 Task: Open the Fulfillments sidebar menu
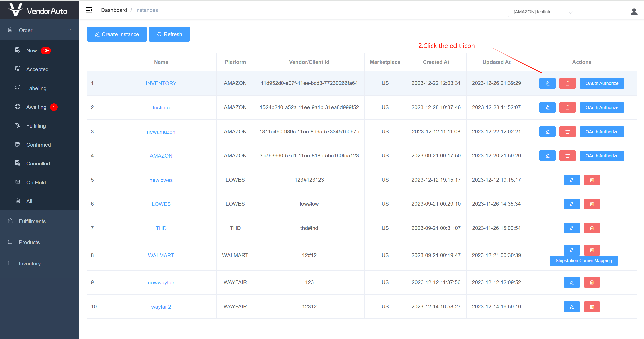[x=32, y=221]
